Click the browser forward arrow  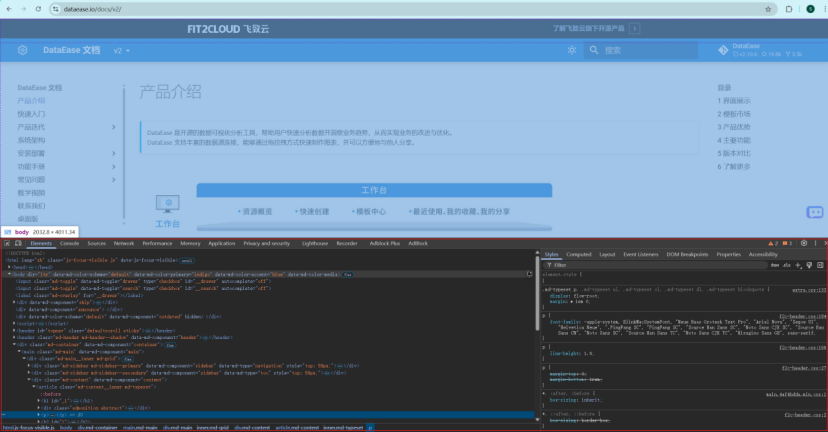(x=23, y=9)
